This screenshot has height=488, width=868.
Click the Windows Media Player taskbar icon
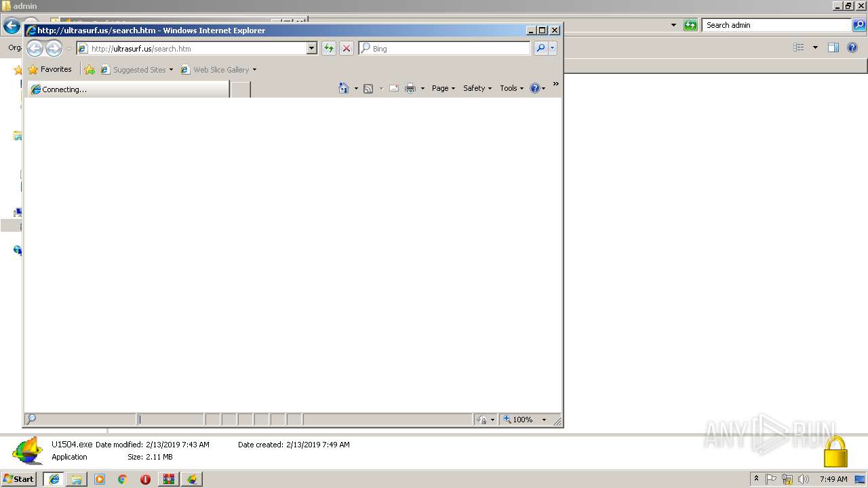(x=100, y=479)
